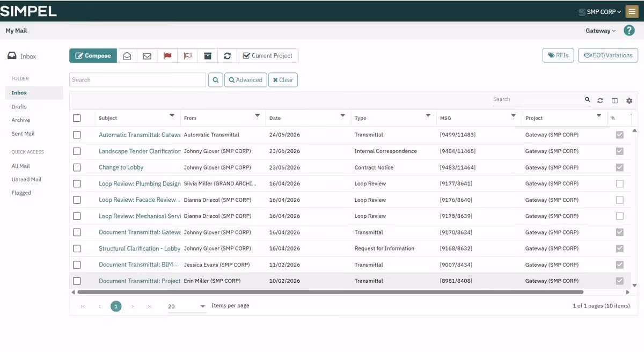The image size is (644, 352).
Task: Go to previous page pager arrow
Action: point(99,306)
